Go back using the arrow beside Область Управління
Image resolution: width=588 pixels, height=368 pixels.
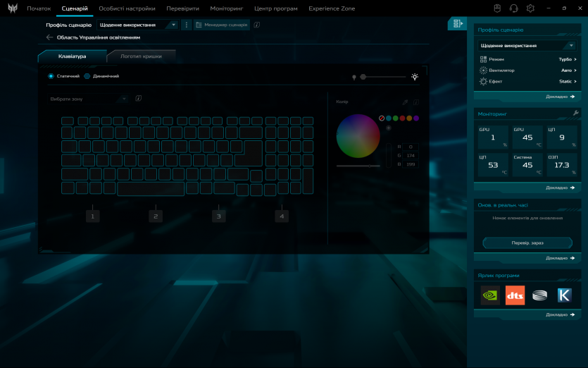coord(49,37)
